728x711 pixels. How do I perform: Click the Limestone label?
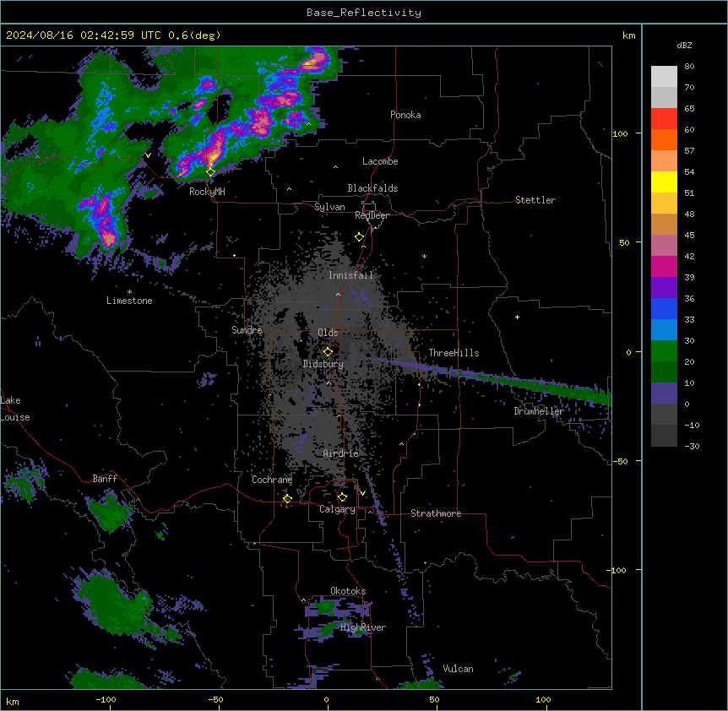pos(129,301)
